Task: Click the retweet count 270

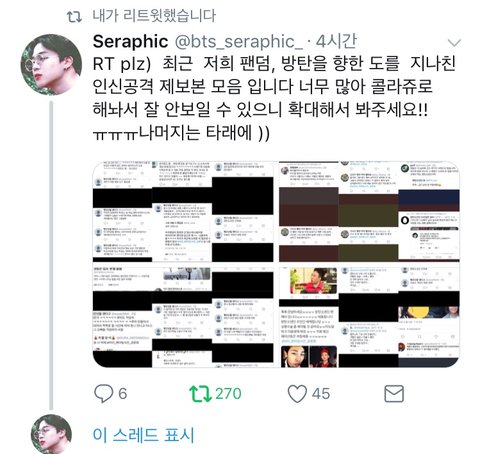Action: (x=228, y=394)
